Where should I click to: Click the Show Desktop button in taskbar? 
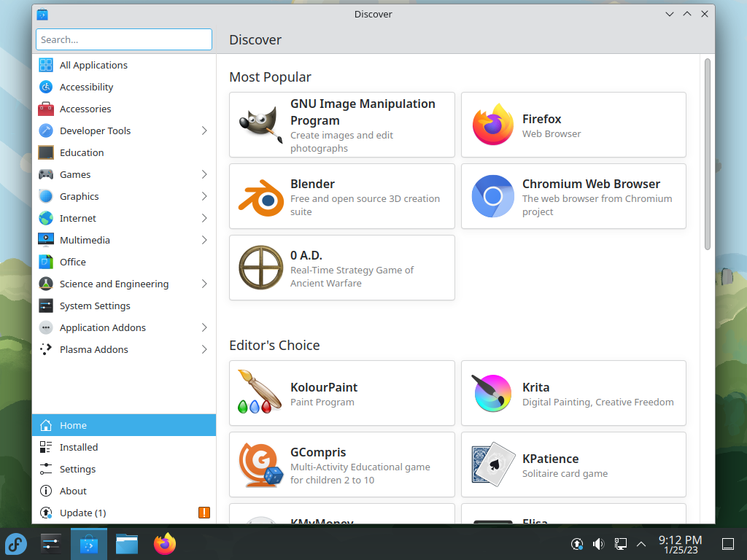728,544
